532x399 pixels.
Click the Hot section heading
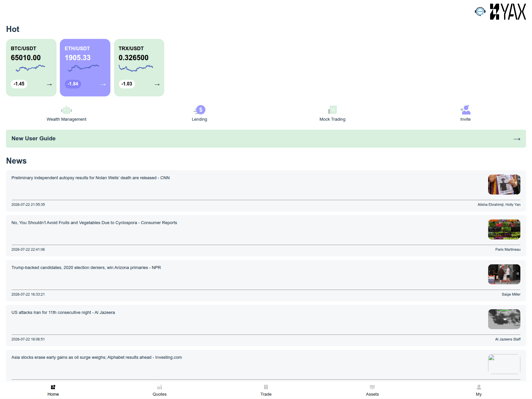[x=13, y=29]
